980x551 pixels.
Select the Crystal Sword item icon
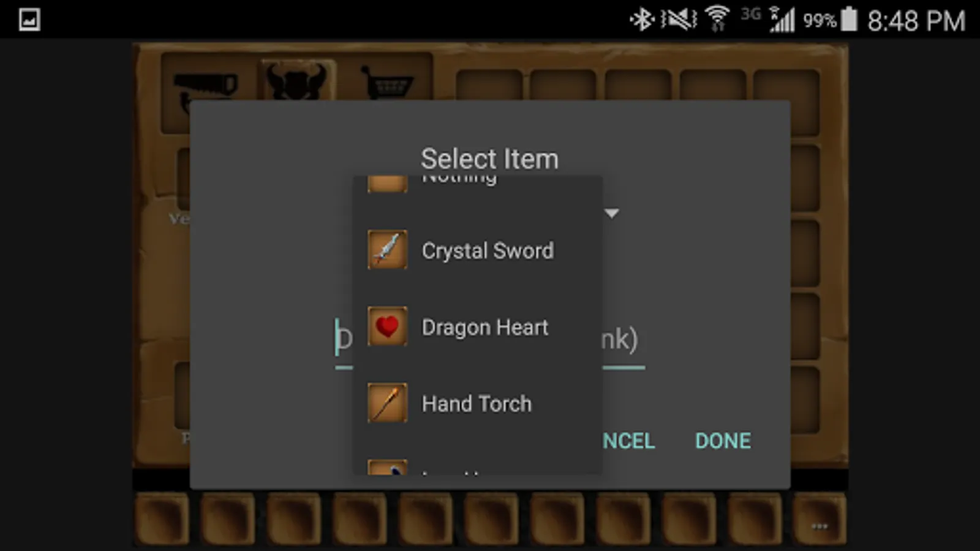coord(387,250)
